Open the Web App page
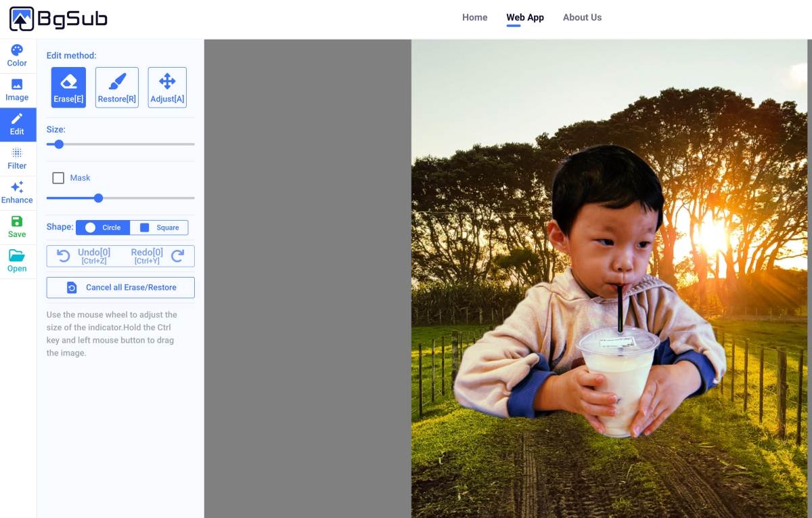The image size is (812, 518). point(525,18)
